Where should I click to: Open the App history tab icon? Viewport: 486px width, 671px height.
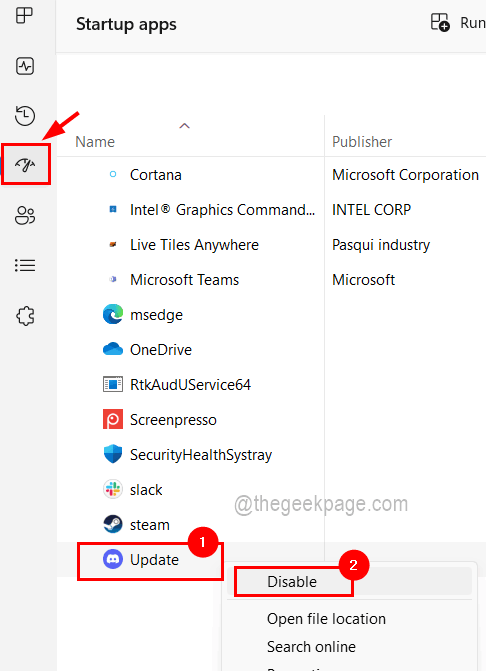click(x=25, y=116)
